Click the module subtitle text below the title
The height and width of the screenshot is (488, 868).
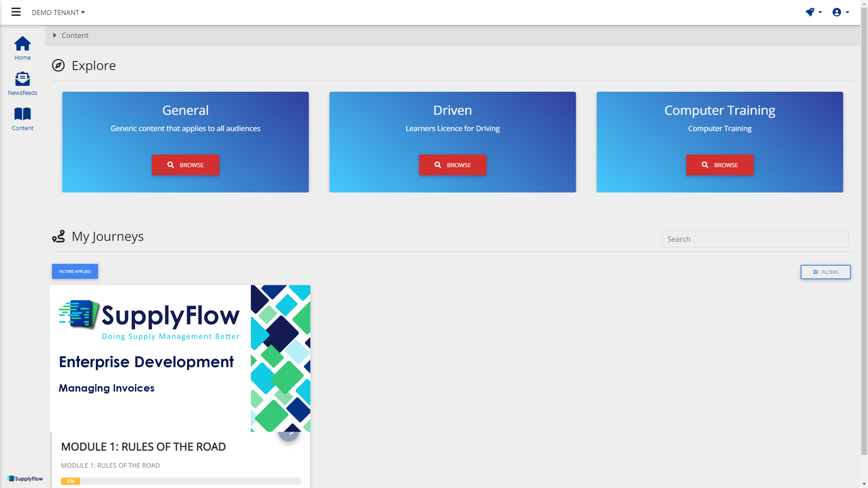click(x=110, y=466)
